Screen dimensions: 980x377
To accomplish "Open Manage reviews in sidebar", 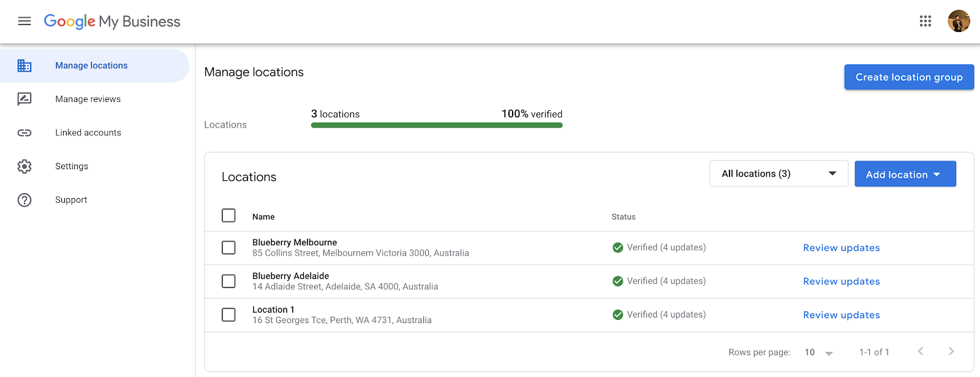I will [94, 99].
